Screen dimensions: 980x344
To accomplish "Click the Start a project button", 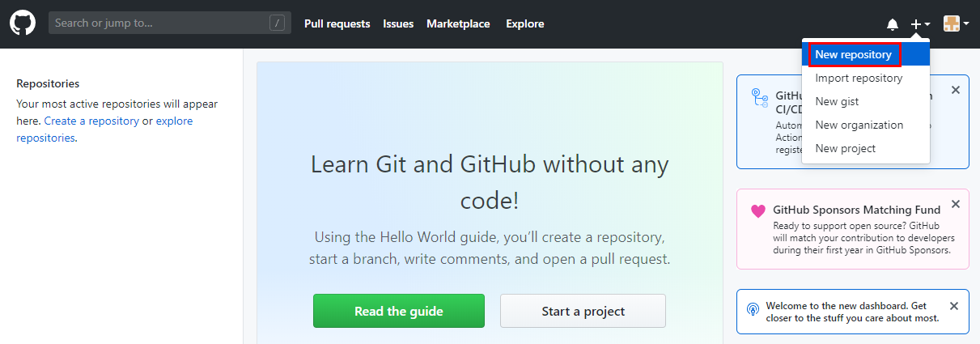I will (x=583, y=311).
